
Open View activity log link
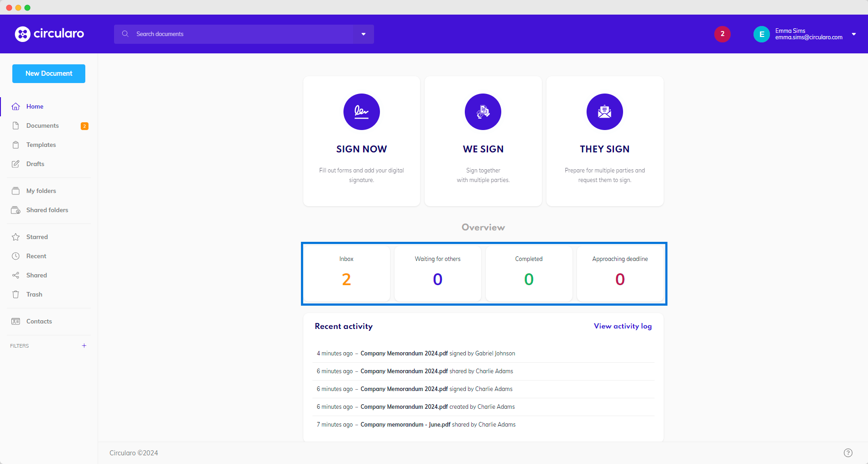[623, 326]
